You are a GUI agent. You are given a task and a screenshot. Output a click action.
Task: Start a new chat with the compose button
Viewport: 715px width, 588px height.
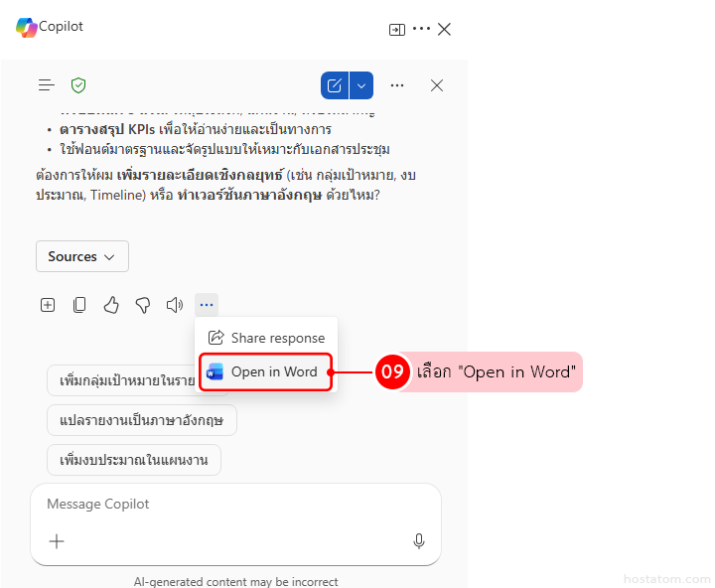click(335, 85)
